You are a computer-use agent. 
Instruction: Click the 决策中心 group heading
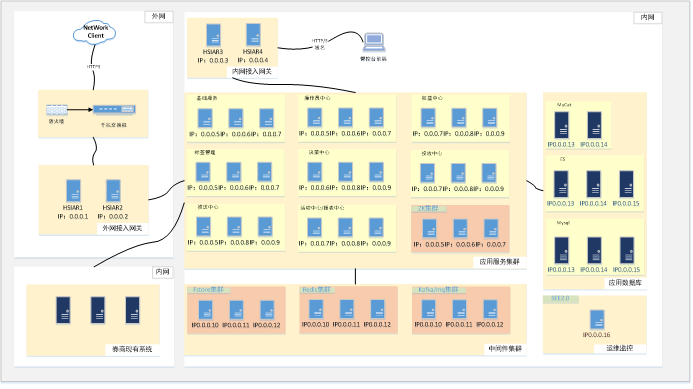click(319, 152)
